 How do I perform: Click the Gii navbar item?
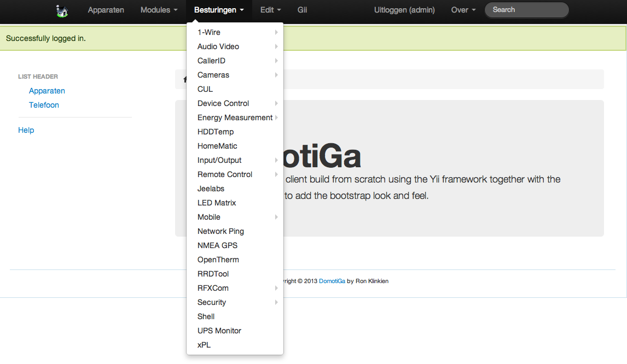(302, 10)
